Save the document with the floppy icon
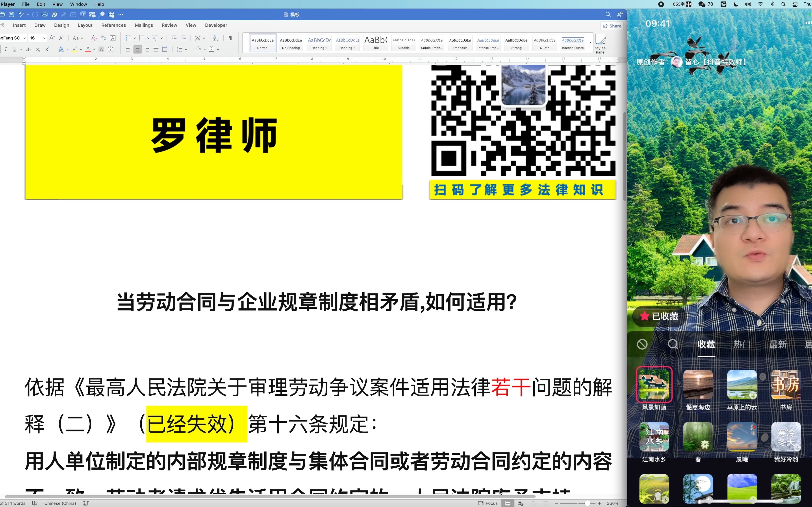The image size is (812, 507). pos(11,14)
